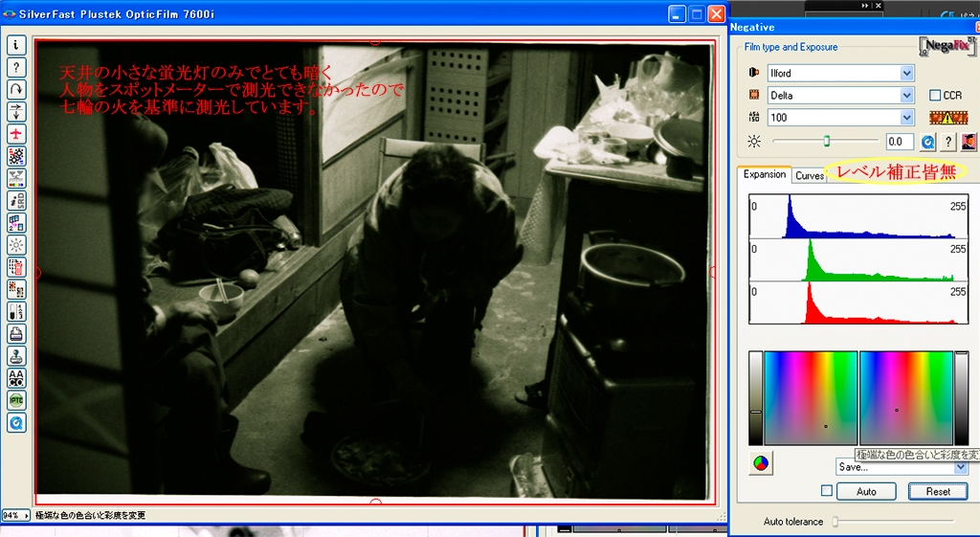Click the top frame handle of red scan border
The height and width of the screenshot is (537, 980).
(x=375, y=41)
